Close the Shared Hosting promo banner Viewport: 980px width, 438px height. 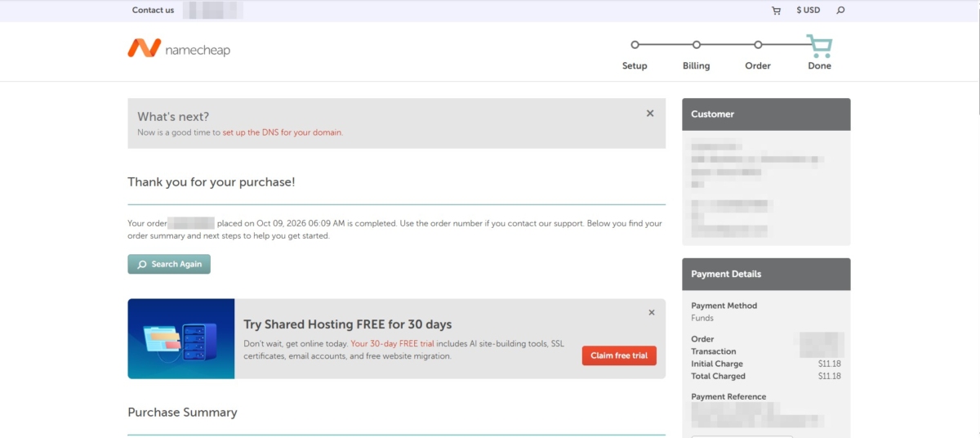click(x=652, y=312)
